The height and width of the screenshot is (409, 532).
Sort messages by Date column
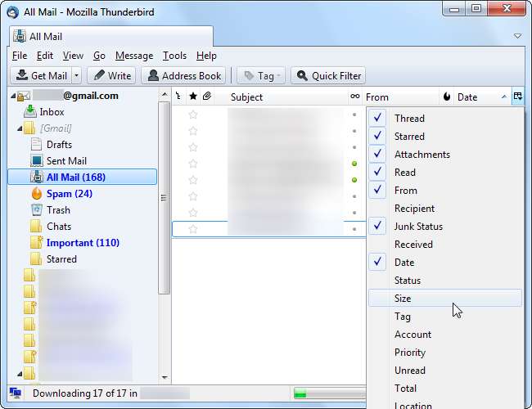tap(482, 97)
